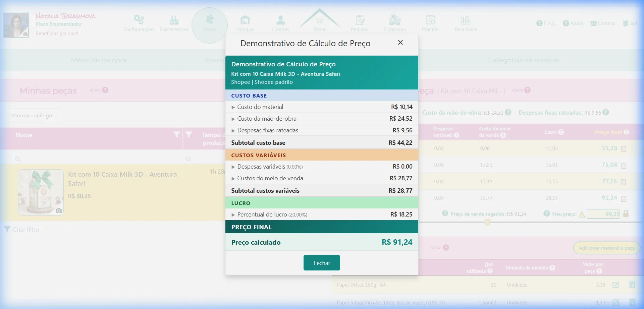The height and width of the screenshot is (309, 644).
Task: Open the Contato envelope icon
Action: [x=592, y=23]
